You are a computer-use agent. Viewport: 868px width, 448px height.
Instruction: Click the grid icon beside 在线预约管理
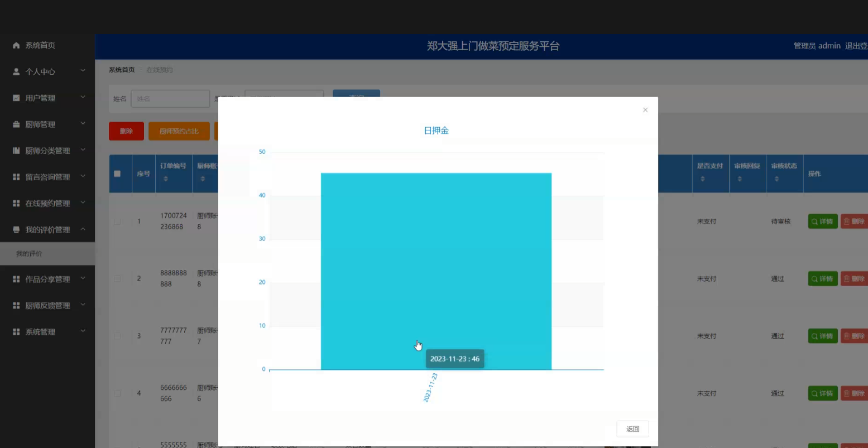(x=16, y=203)
